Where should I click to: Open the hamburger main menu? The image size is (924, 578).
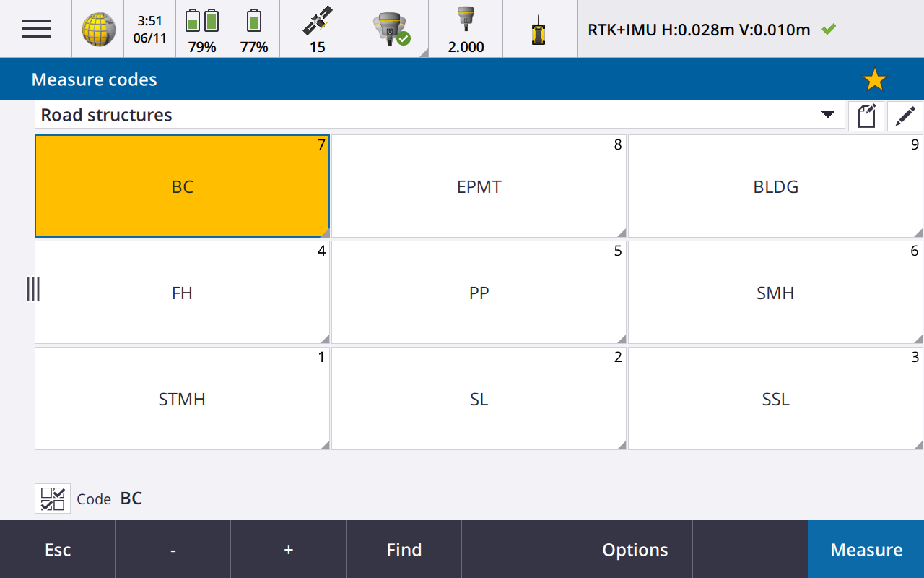pos(36,29)
